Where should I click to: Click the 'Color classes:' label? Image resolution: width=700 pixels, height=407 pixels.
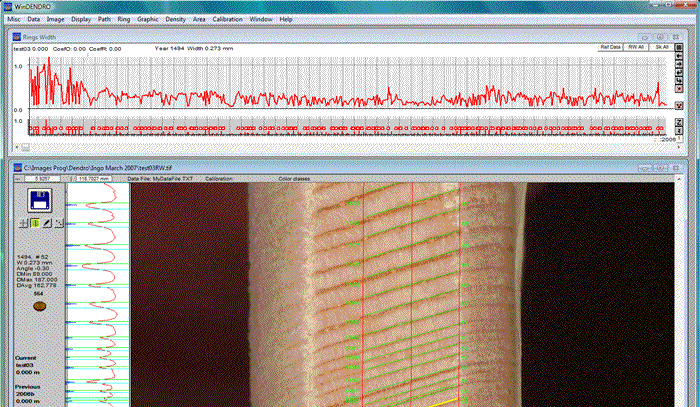click(295, 179)
